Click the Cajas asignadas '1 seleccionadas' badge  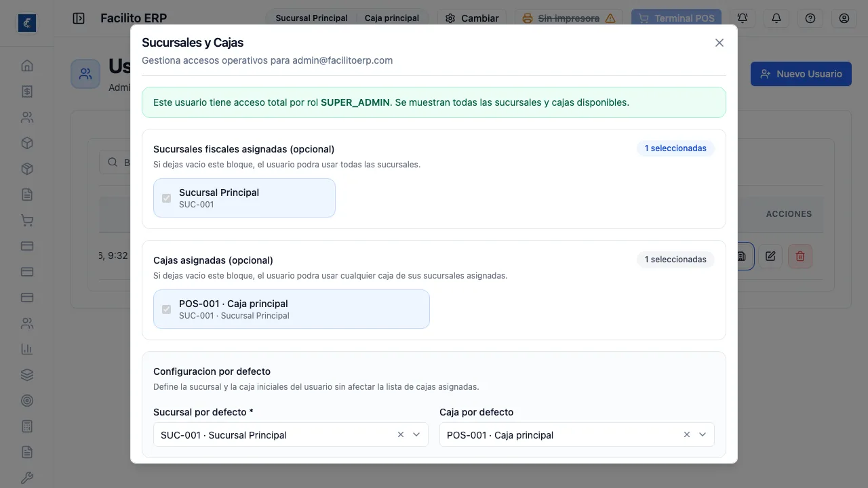(675, 260)
